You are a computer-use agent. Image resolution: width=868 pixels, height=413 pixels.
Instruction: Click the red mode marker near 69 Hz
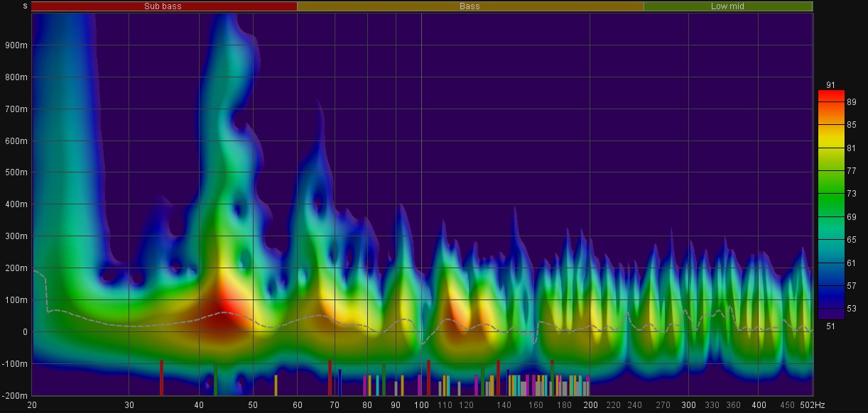tap(330, 378)
